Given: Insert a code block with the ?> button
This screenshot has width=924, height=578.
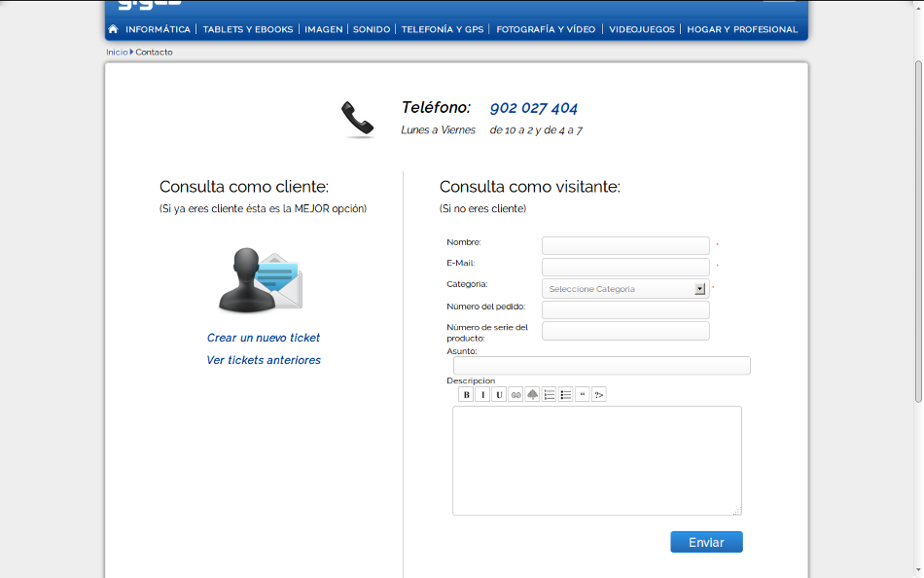Looking at the screenshot, I should click(599, 394).
